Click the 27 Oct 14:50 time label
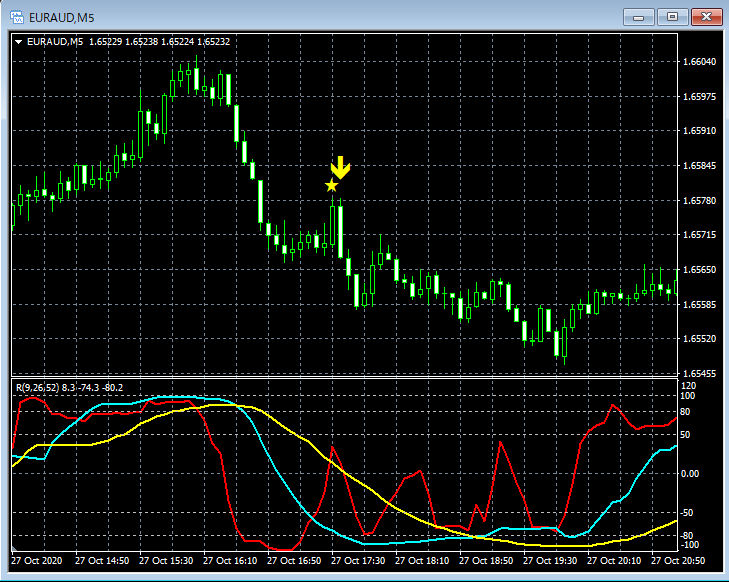The width and height of the screenshot is (729, 582). 102,561
